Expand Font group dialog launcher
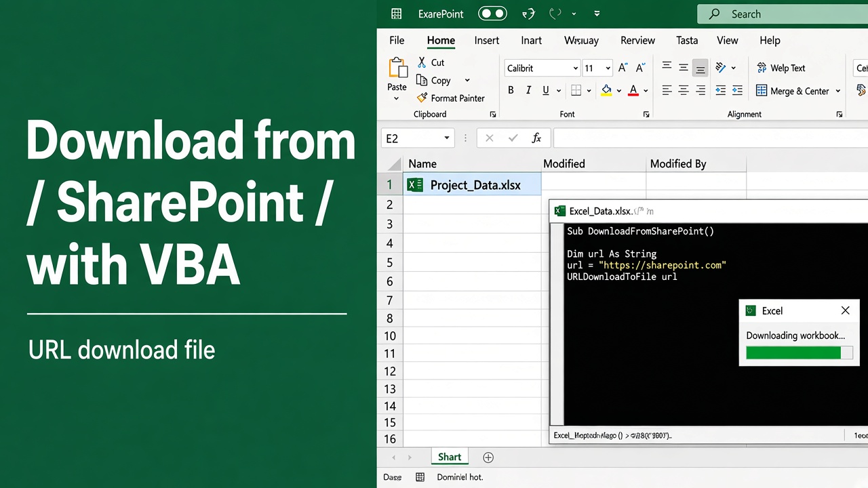The image size is (868, 488). point(646,115)
